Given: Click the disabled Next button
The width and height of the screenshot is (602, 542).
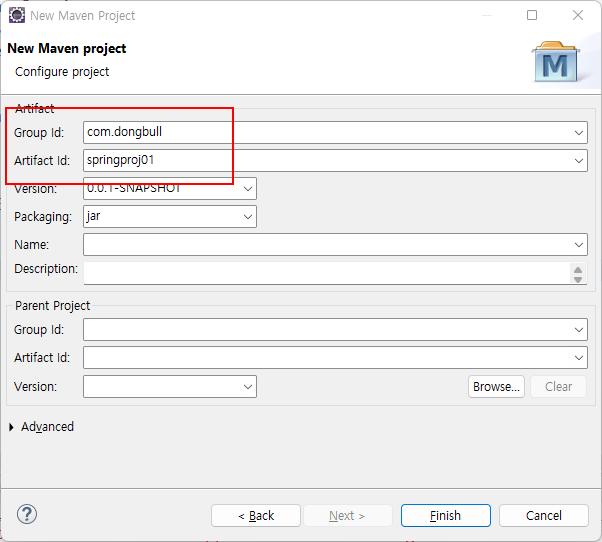Looking at the screenshot, I should [x=348, y=516].
